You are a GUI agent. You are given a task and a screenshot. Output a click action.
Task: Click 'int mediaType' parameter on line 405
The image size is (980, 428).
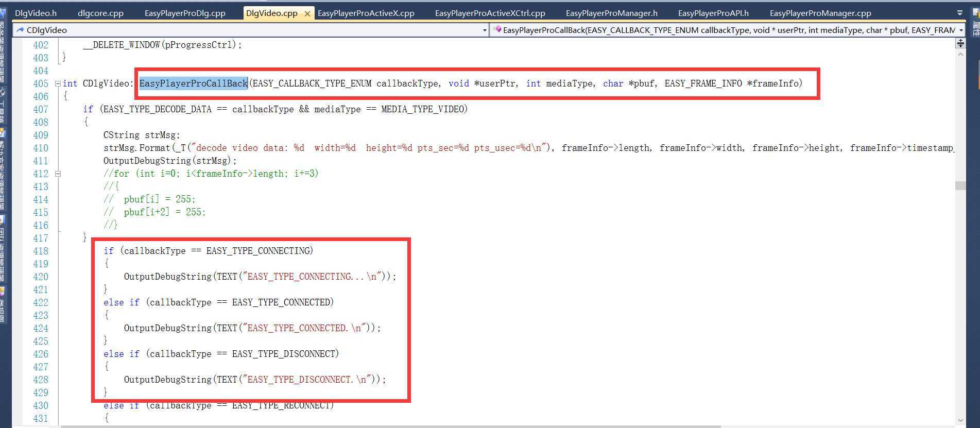click(x=560, y=83)
